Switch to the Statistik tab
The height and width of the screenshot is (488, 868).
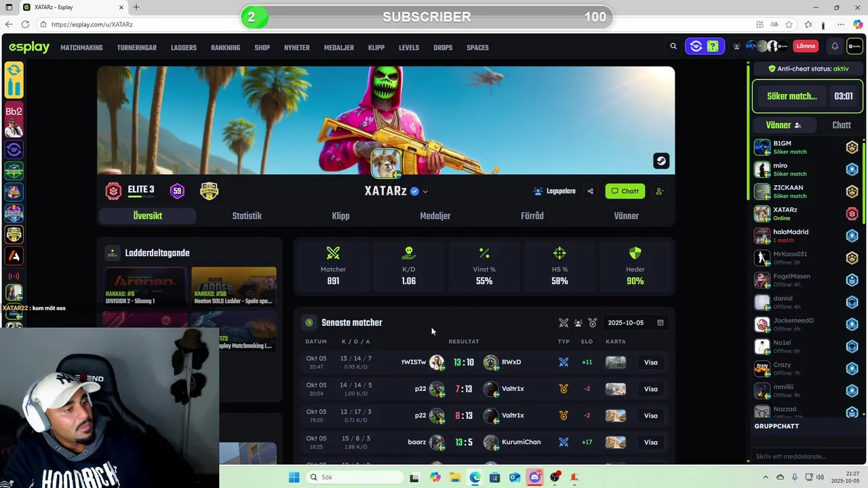pos(247,216)
